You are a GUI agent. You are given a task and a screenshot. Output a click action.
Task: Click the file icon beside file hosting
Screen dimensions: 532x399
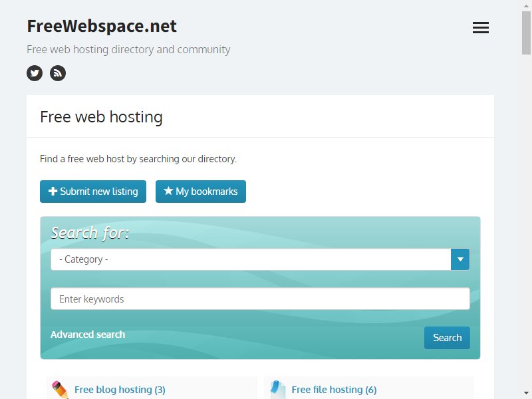tap(278, 390)
